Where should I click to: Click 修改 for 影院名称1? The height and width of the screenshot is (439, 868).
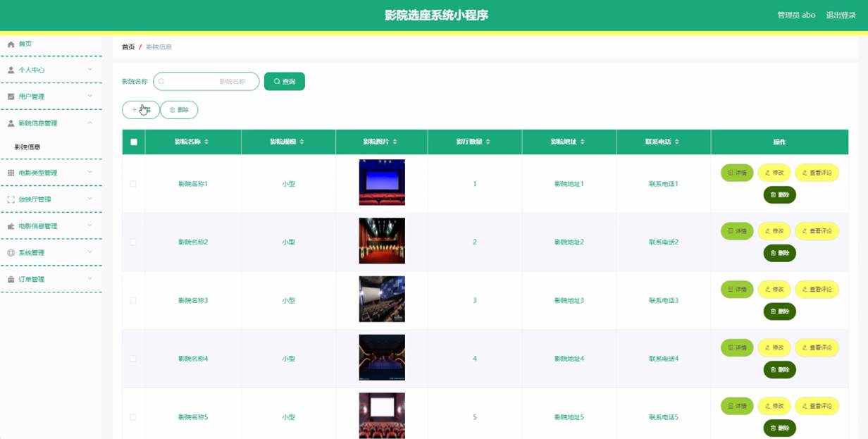coord(774,173)
